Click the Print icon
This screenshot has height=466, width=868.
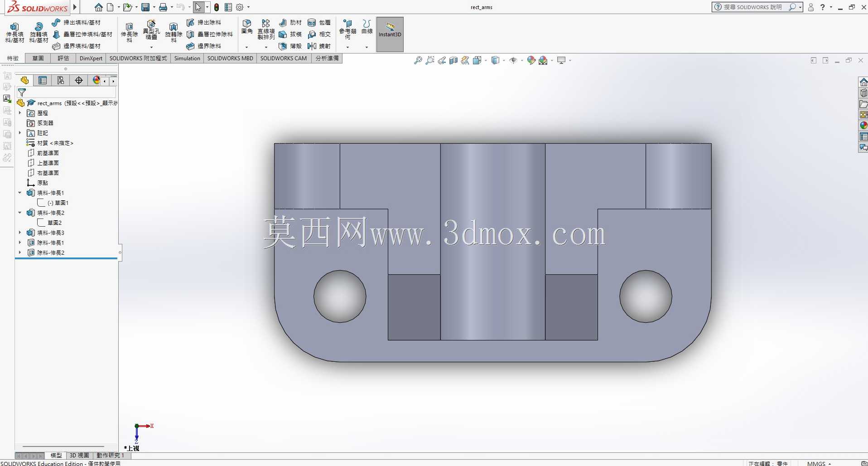(x=163, y=7)
